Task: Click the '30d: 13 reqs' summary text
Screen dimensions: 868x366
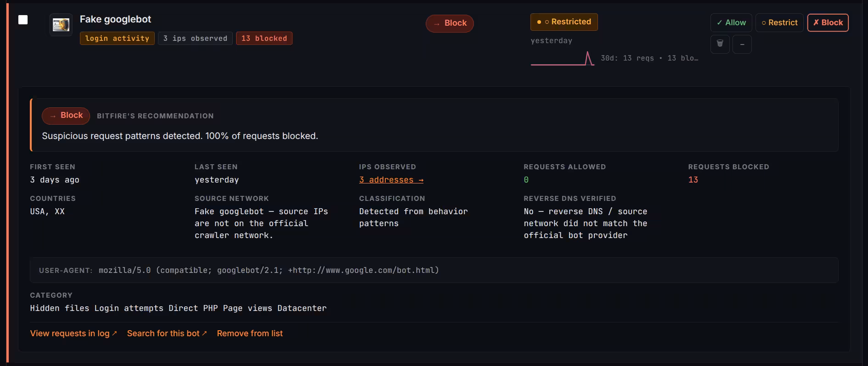Action: click(x=649, y=58)
